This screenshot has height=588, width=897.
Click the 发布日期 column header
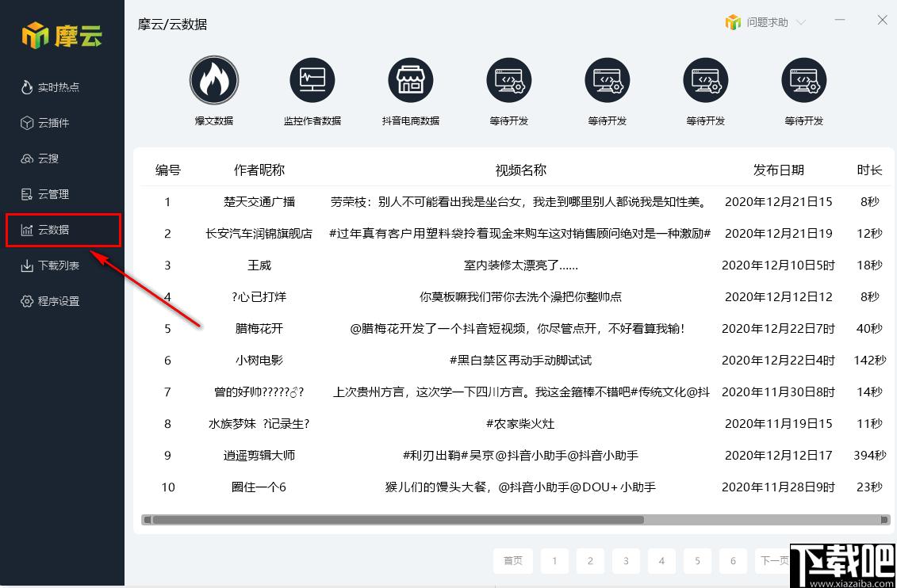(779, 170)
